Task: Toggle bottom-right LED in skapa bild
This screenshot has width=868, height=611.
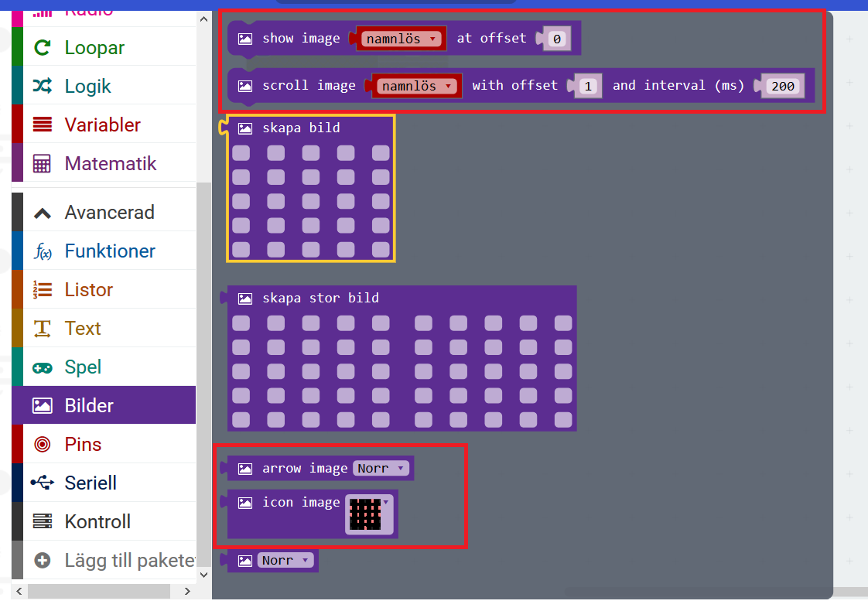Action: click(x=381, y=250)
